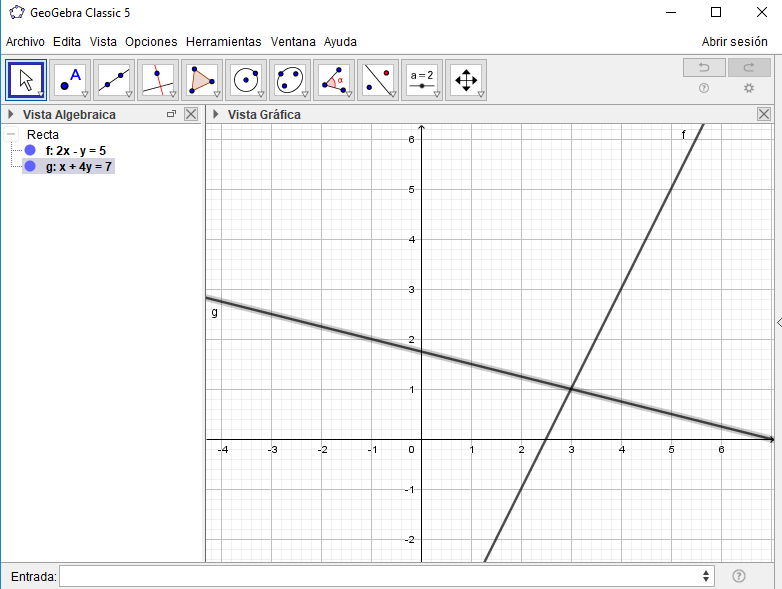Minimize the GeoGebra window

coord(671,12)
